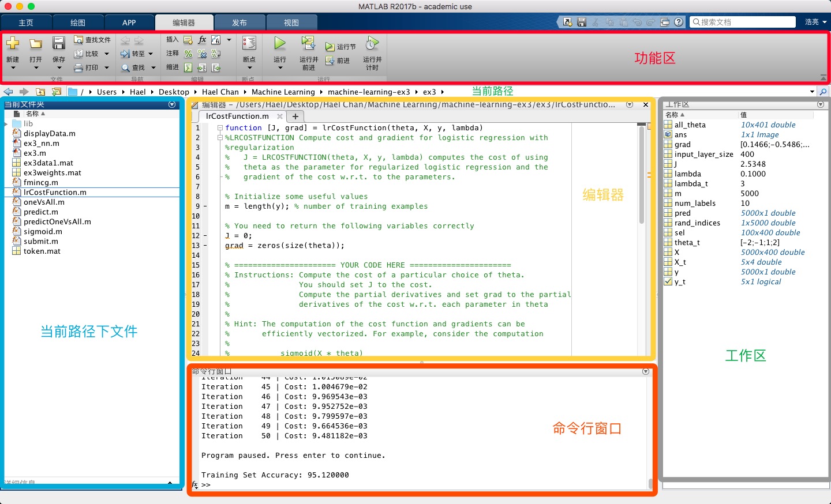Open the help question mark icon
Image resolution: width=831 pixels, height=504 pixels.
click(x=679, y=22)
